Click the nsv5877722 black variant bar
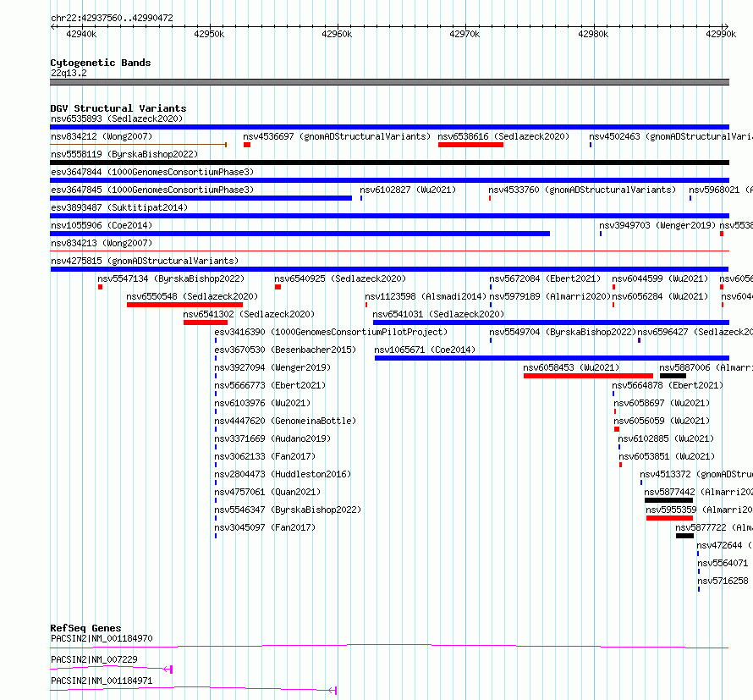 [x=684, y=536]
